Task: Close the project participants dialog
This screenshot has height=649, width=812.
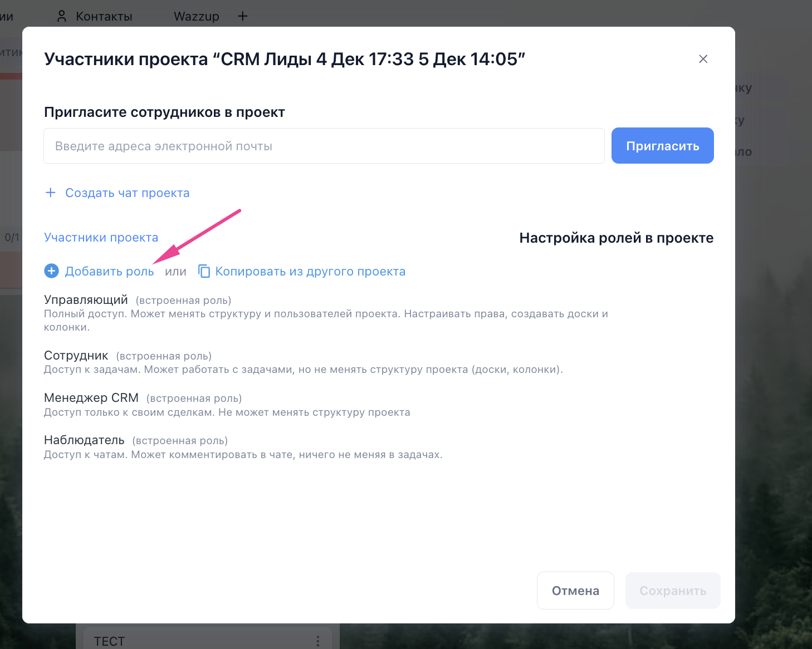Action: 703,59
